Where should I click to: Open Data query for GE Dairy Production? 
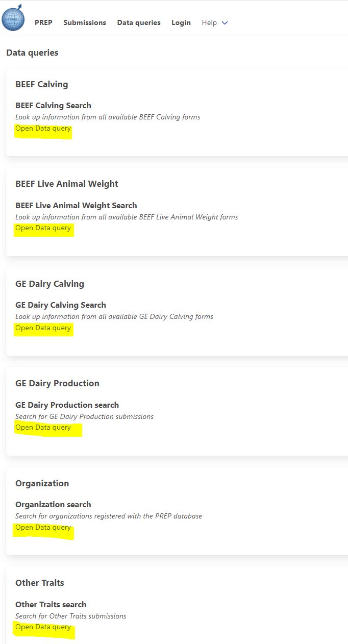coord(43,428)
